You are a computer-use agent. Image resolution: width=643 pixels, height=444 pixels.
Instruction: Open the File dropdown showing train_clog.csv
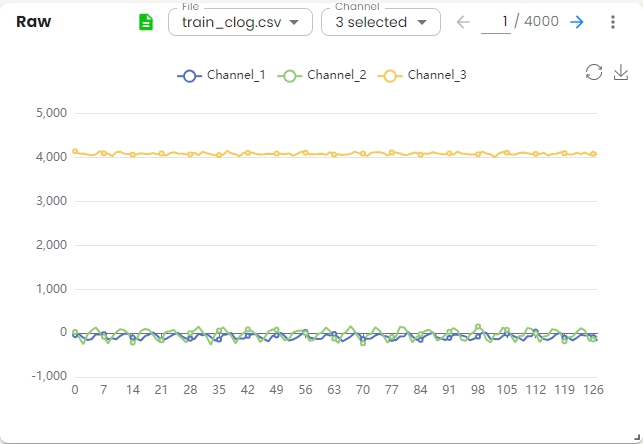pos(240,22)
